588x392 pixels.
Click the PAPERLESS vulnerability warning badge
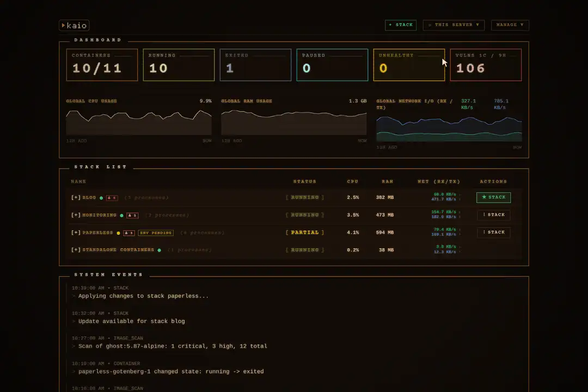pyautogui.click(x=129, y=233)
